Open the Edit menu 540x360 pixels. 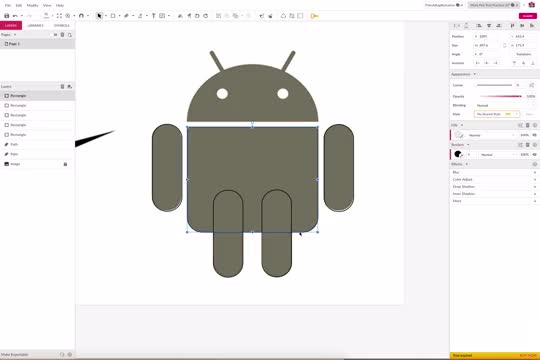click(19, 6)
